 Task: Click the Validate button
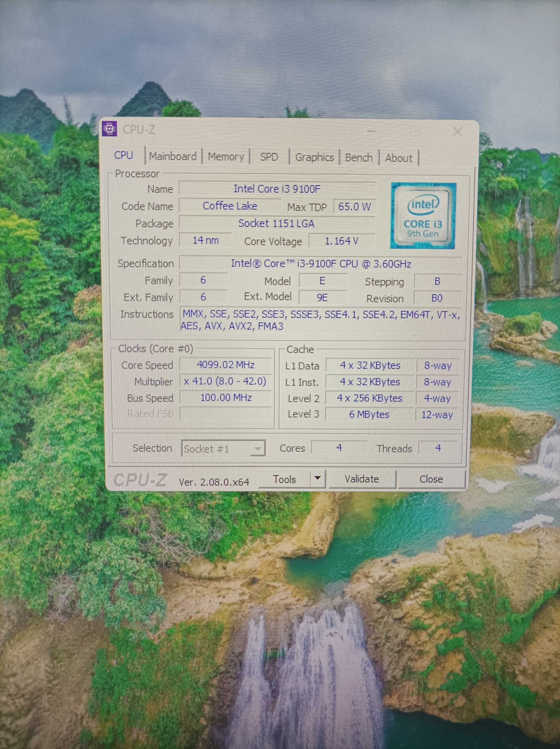pos(361,479)
